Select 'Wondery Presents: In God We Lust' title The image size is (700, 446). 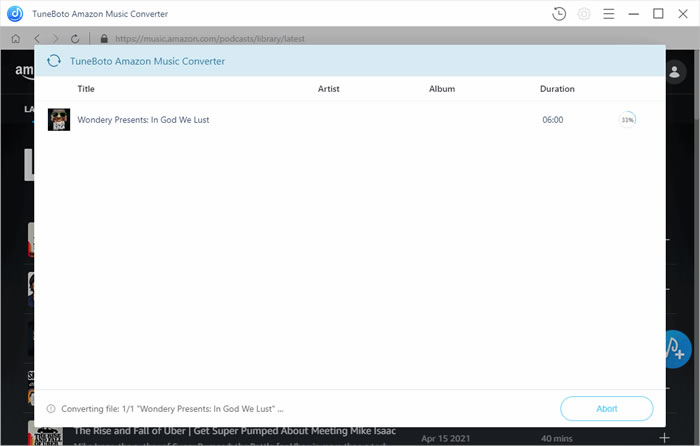pyautogui.click(x=143, y=120)
